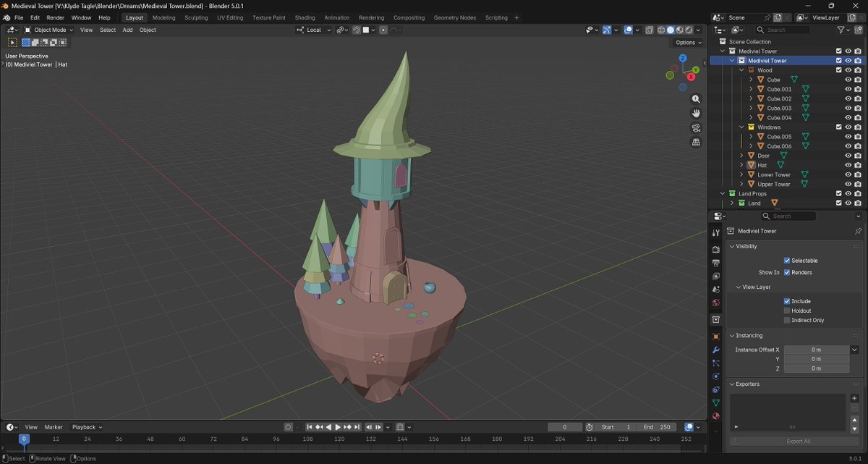This screenshot has width=868, height=464.
Task: Collapse the Visibility panel
Action: [731, 246]
